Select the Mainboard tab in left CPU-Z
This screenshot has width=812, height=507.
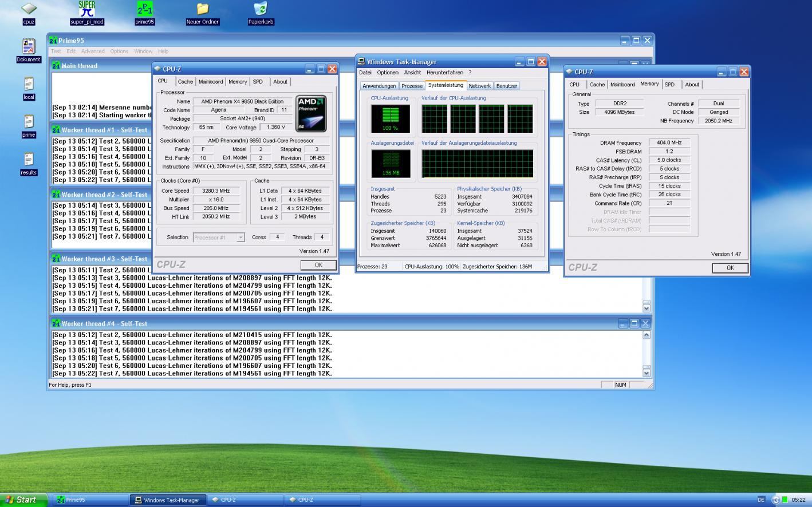pyautogui.click(x=211, y=82)
